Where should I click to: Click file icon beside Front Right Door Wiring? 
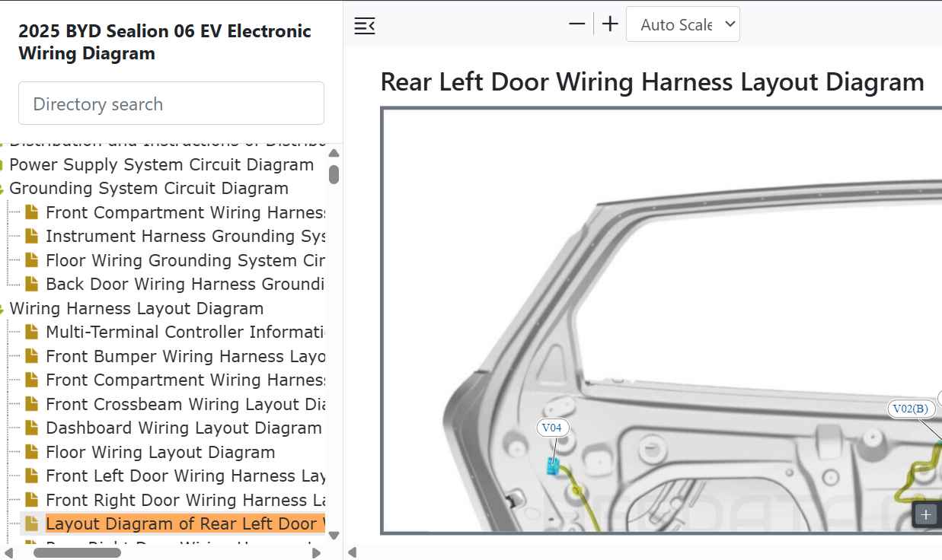pyautogui.click(x=31, y=500)
